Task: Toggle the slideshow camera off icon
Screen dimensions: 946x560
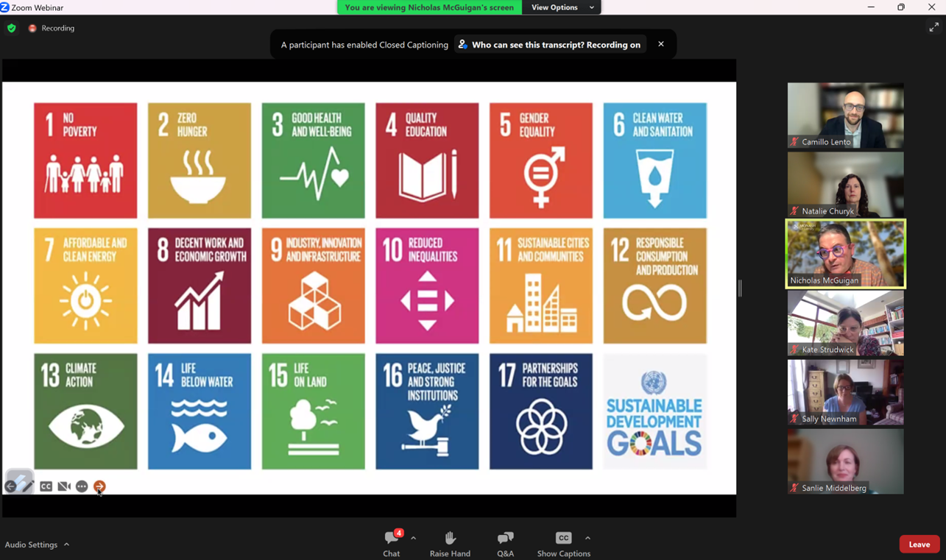Action: click(64, 486)
